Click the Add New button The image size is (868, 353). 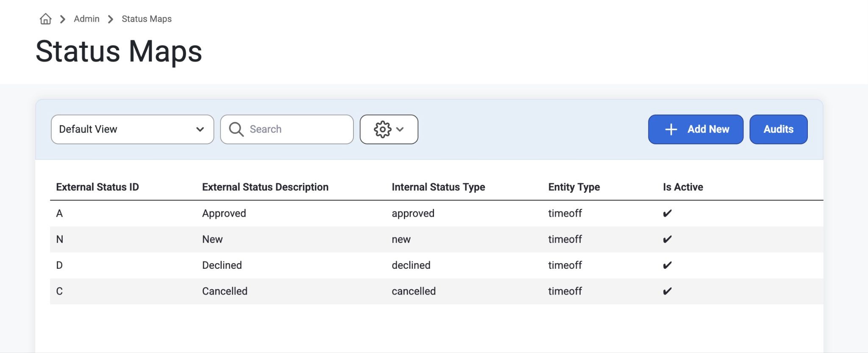click(696, 130)
